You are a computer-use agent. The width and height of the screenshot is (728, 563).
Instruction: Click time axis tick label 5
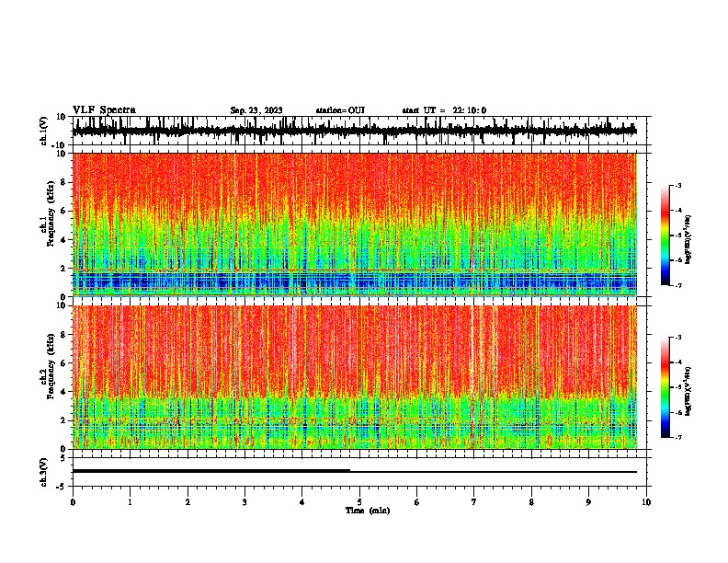[359, 502]
